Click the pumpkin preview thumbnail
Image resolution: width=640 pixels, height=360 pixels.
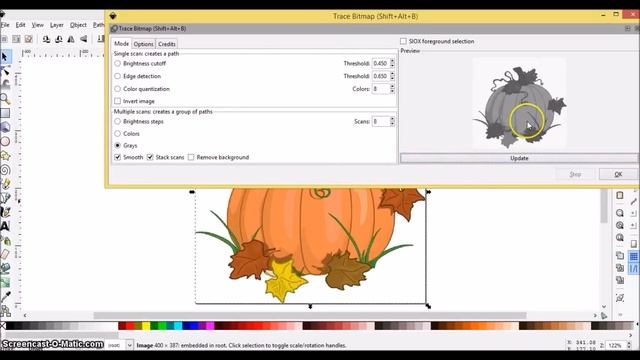pyautogui.click(x=519, y=103)
